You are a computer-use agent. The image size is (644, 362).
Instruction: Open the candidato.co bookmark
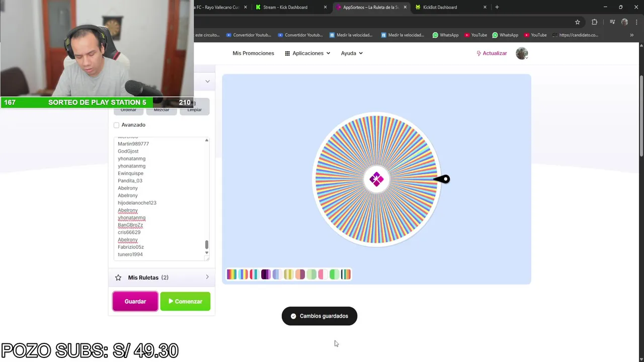(575, 35)
